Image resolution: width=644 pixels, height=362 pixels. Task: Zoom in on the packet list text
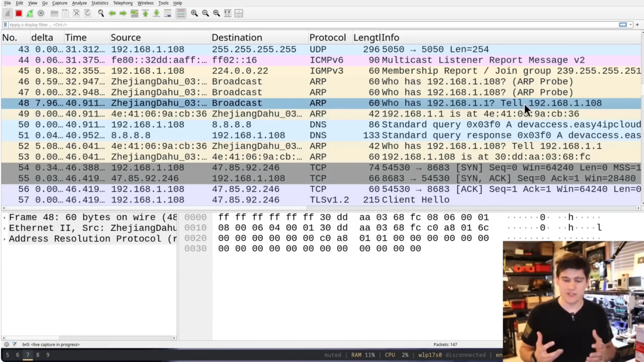[x=194, y=13]
